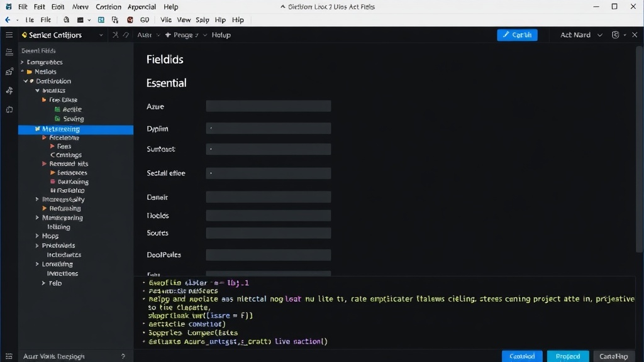
Task: Open the dropdown next to the back arrow
Action: tap(17, 20)
